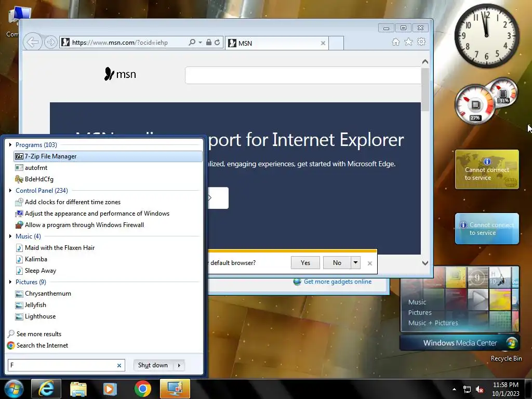Open Windows Explorer folder on taskbar
Viewport: 532px width, 399px height.
(78, 389)
